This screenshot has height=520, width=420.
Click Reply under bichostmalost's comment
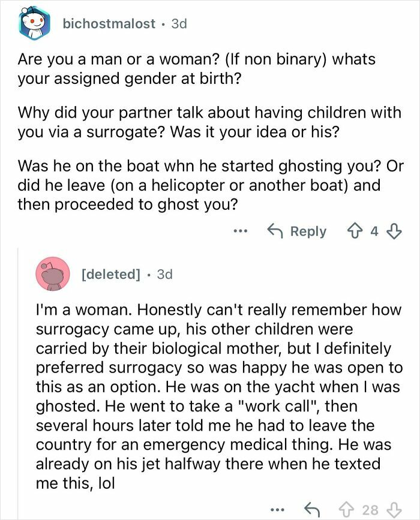pos(310,231)
